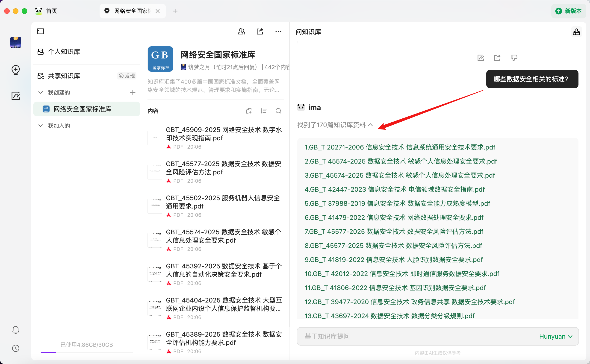Click the 发现 discover button
590x364 pixels.
pos(127,76)
